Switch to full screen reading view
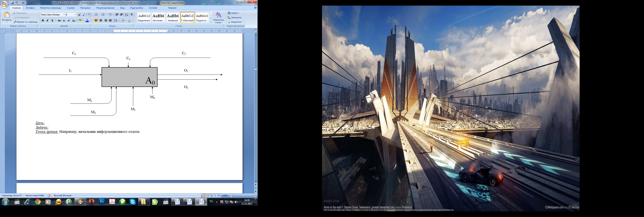 coord(208,196)
